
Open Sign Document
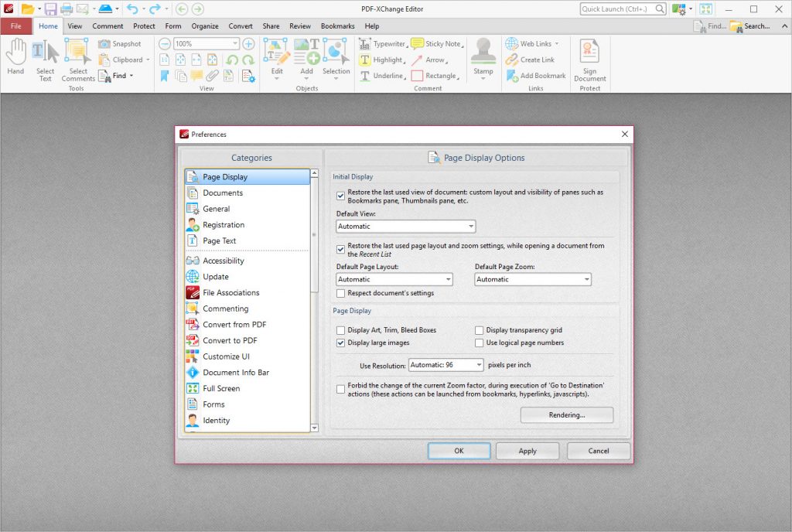coord(589,60)
